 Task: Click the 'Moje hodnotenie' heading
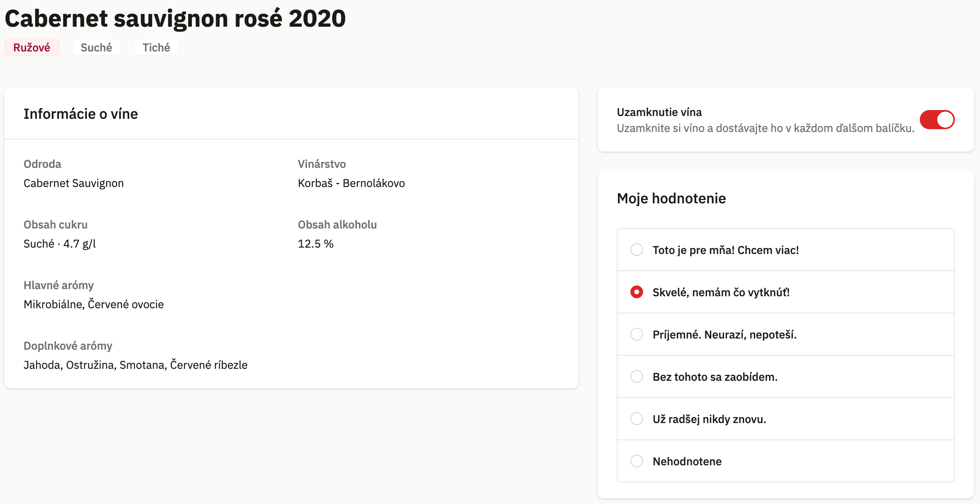[x=671, y=198]
